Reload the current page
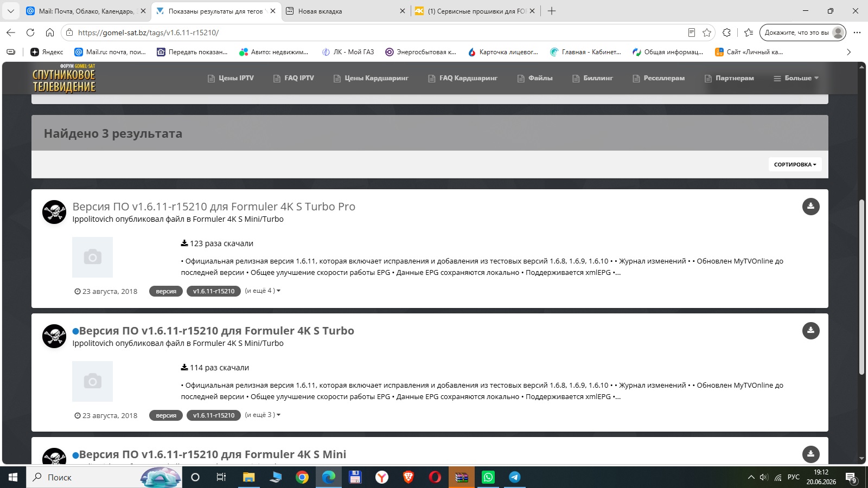868x488 pixels. pos(30,33)
